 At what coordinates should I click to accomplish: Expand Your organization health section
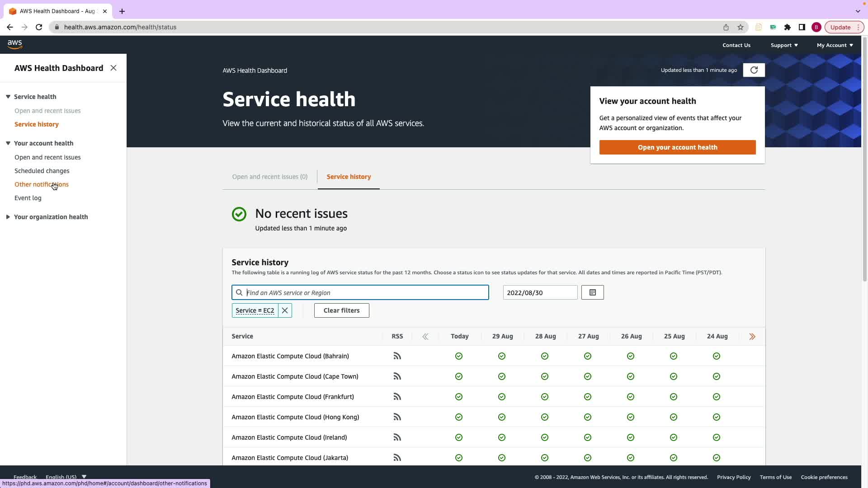(8, 217)
